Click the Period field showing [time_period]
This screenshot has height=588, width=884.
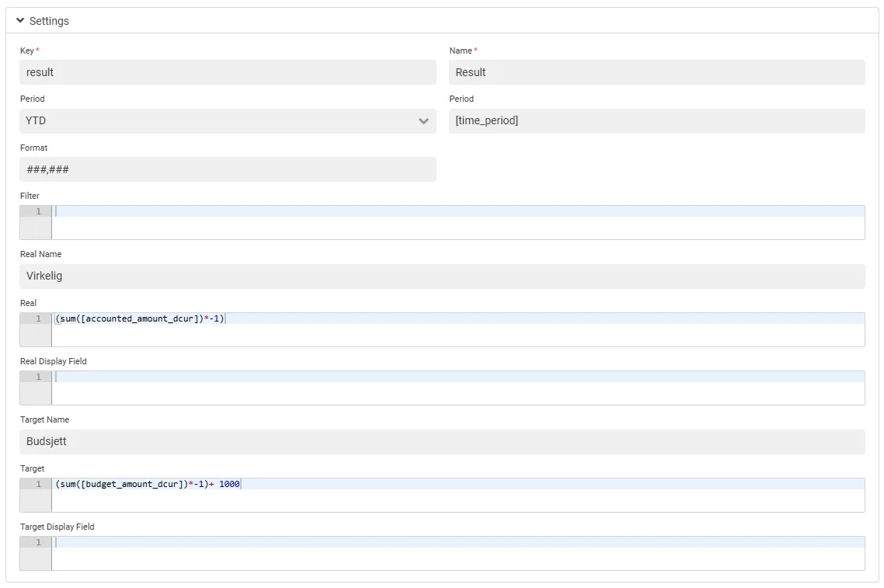(x=657, y=121)
